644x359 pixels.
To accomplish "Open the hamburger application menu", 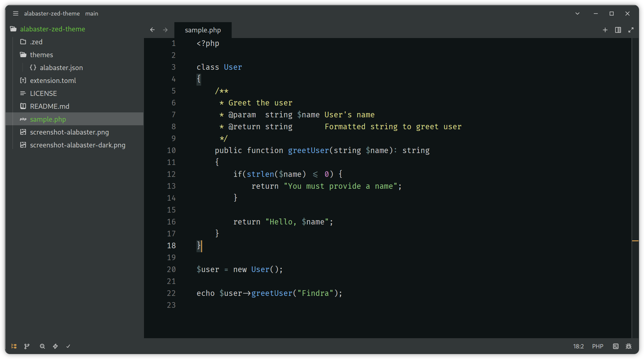I will click(16, 14).
